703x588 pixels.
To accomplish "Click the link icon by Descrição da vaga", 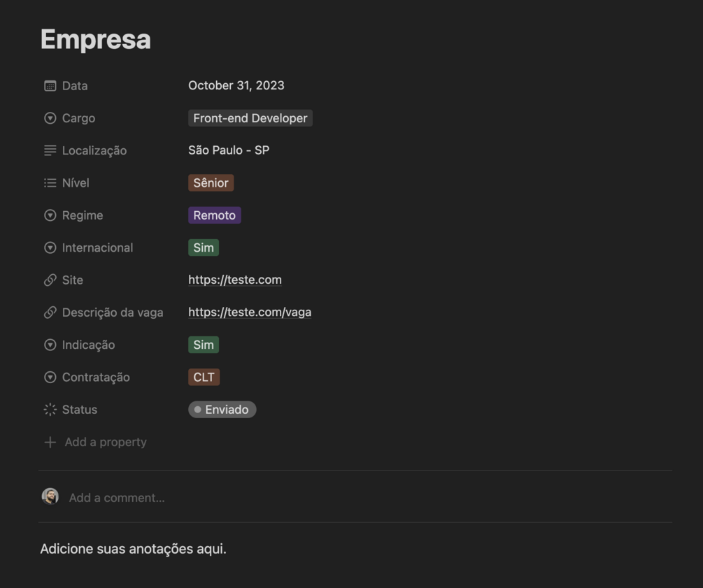I will [x=50, y=313].
